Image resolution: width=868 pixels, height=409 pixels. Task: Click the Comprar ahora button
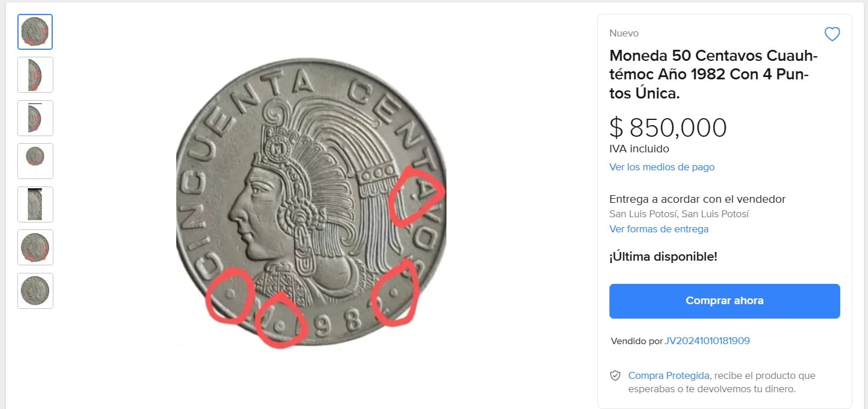(724, 301)
